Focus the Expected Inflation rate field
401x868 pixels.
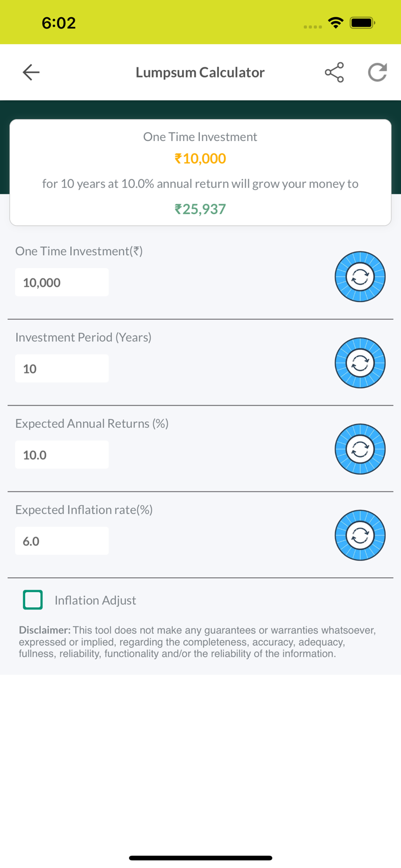click(62, 541)
